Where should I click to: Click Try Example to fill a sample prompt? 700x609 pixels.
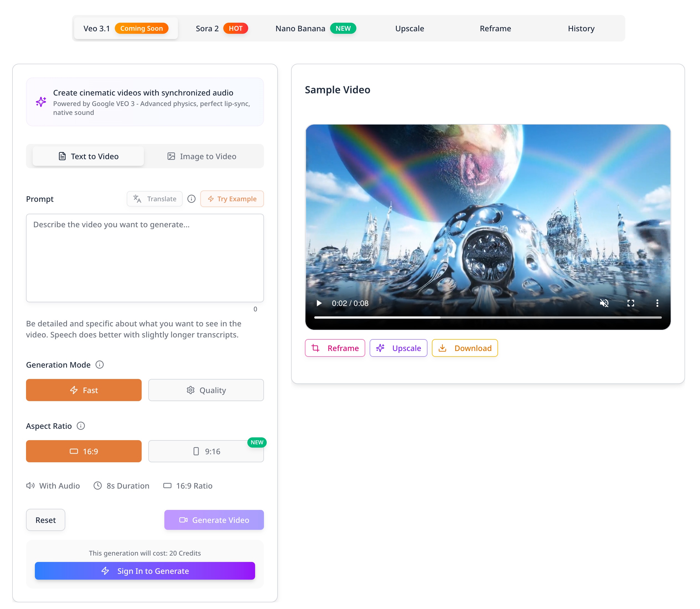(232, 199)
